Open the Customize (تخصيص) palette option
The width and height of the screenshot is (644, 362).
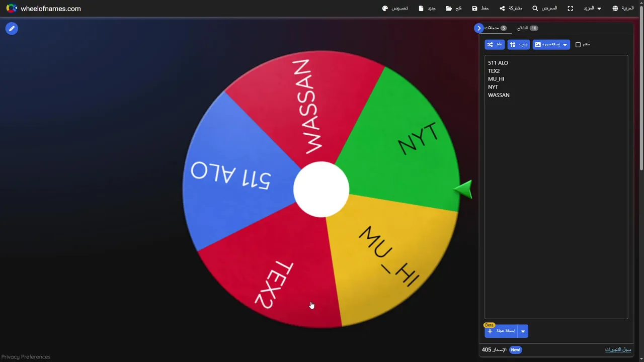point(395,9)
